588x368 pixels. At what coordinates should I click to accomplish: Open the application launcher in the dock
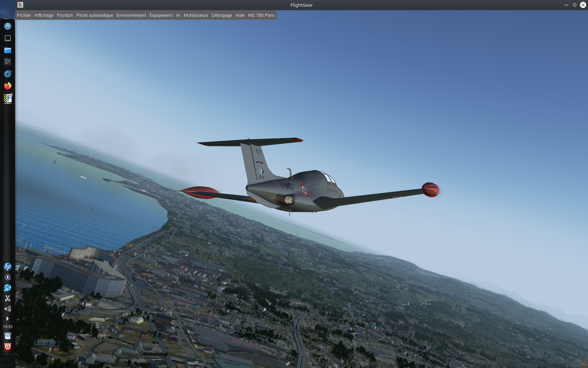[7, 26]
